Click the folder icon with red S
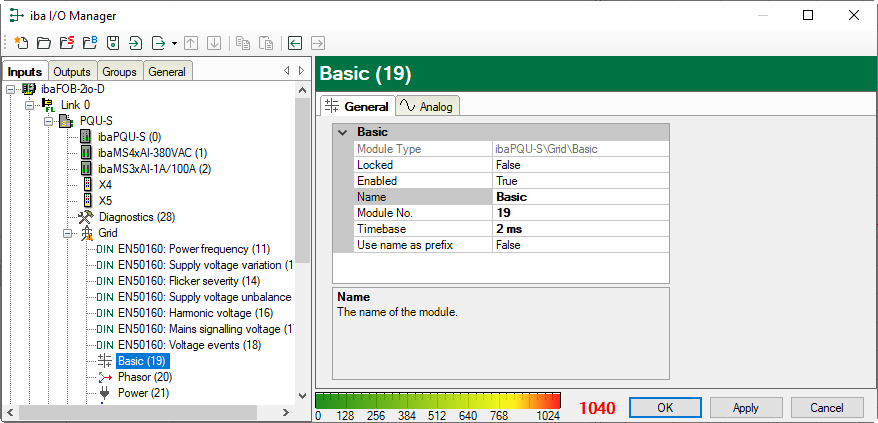 [x=66, y=43]
